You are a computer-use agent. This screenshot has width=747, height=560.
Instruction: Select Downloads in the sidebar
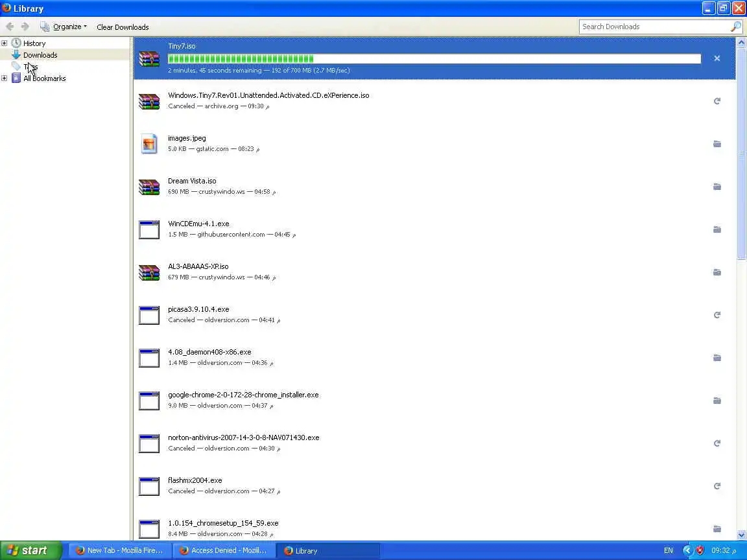click(40, 54)
